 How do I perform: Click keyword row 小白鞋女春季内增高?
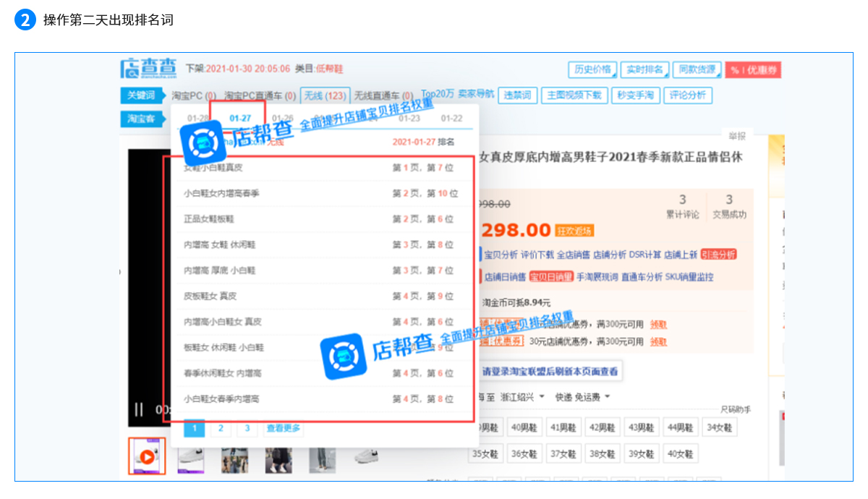[x=322, y=398]
